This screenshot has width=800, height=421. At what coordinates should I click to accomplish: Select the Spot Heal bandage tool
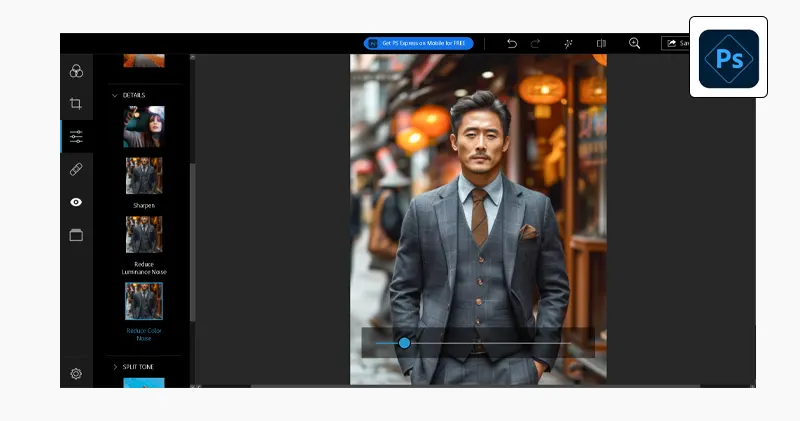pos(76,169)
